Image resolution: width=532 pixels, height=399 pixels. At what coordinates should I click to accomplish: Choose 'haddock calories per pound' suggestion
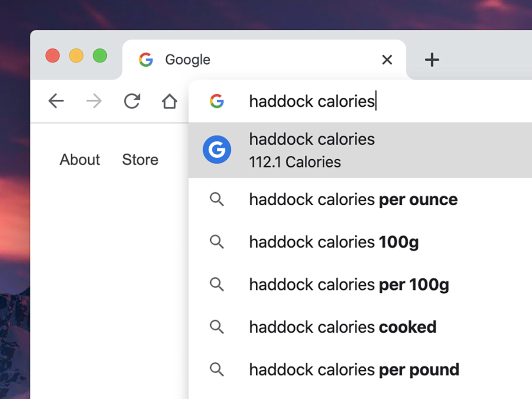(354, 370)
